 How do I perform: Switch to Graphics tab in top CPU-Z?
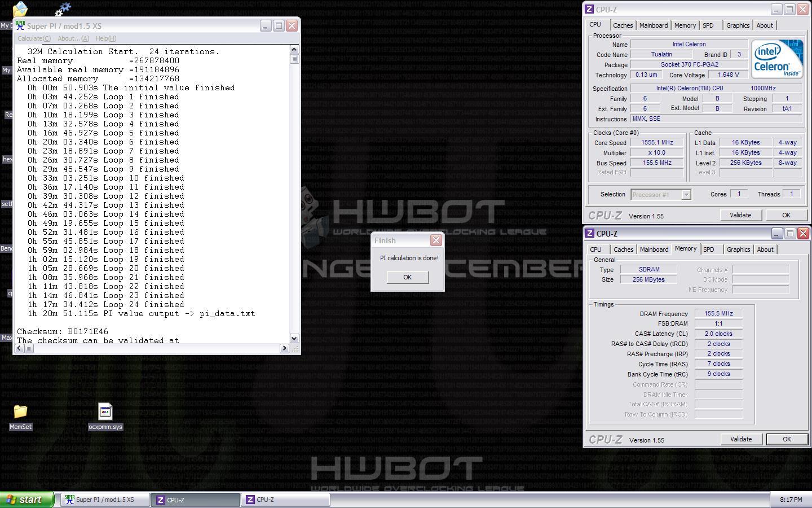(x=738, y=25)
